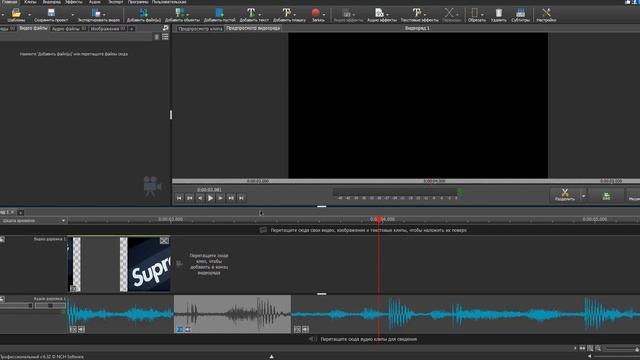
Task: Click the effects icon on first video clip
Action: 73,289
